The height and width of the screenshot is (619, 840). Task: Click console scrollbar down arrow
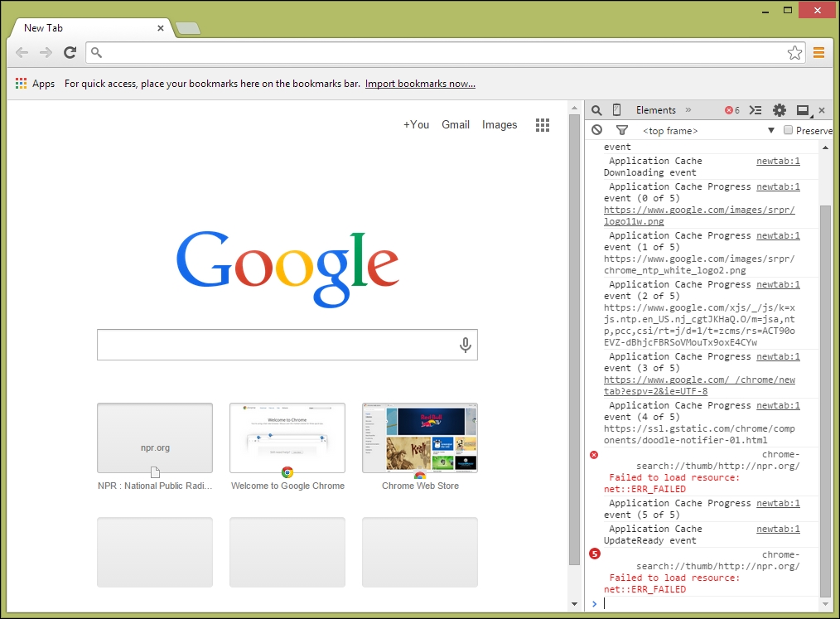point(826,604)
